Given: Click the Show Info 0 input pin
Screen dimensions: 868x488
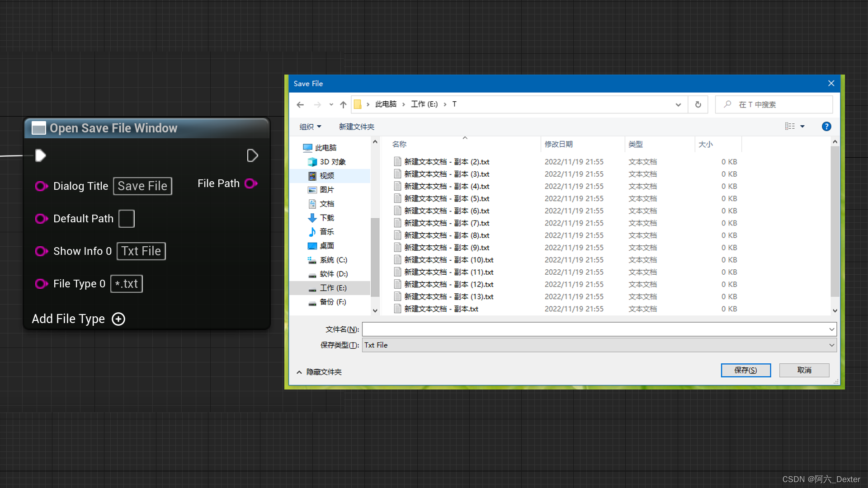Looking at the screenshot, I should [x=41, y=251].
